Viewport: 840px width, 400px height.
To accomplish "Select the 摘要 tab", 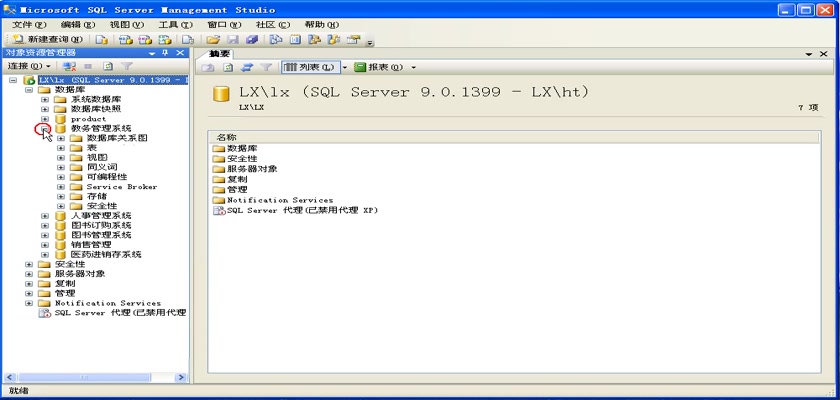I will click(x=219, y=54).
